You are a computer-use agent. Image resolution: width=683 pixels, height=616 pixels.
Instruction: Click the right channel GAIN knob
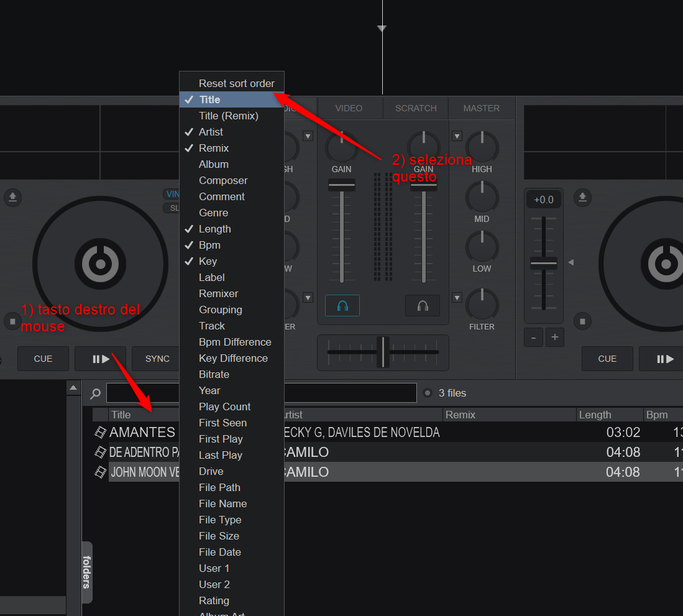tap(423, 146)
